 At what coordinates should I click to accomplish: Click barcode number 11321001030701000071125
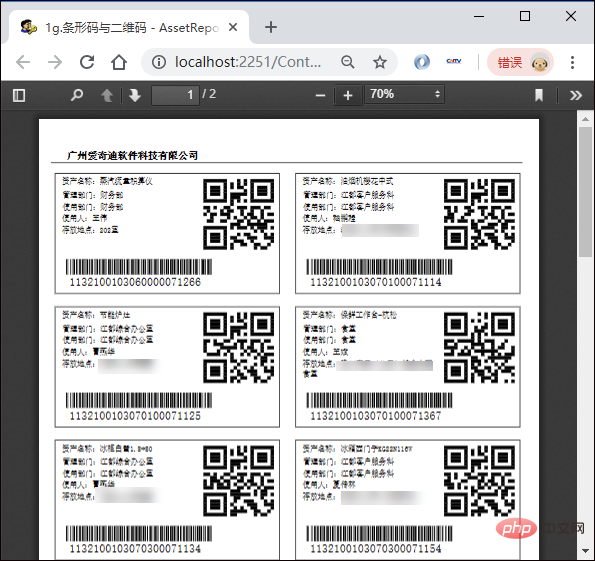tap(135, 416)
